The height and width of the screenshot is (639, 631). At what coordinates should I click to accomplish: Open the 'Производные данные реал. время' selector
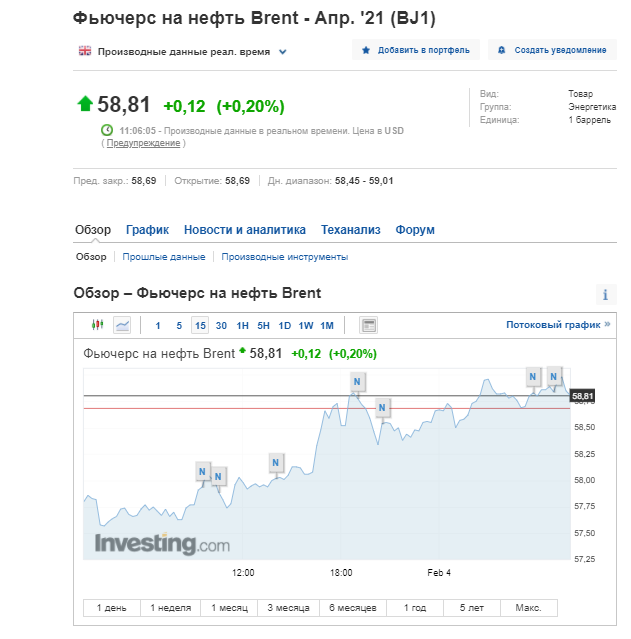183,52
